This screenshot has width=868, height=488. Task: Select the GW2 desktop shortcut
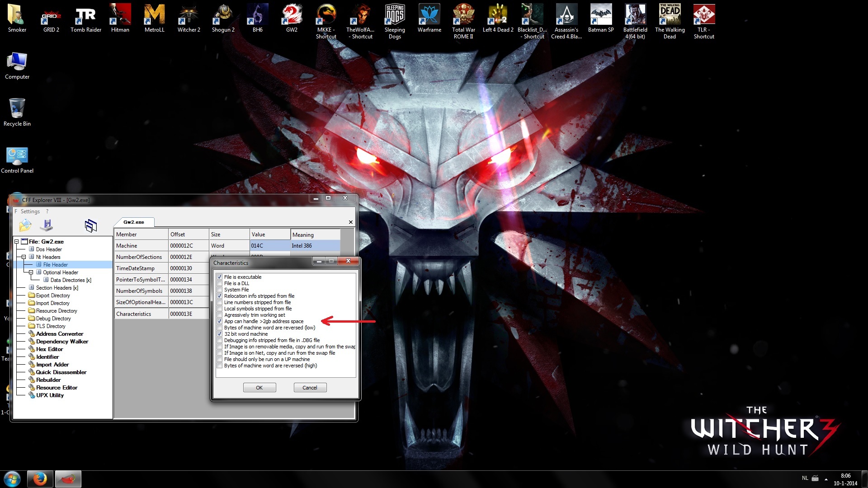(x=292, y=18)
